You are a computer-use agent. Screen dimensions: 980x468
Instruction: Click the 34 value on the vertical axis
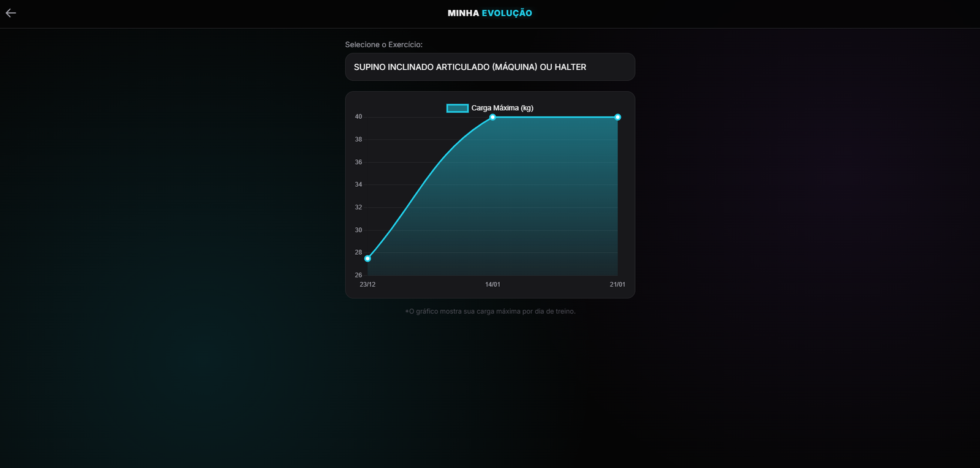358,184
